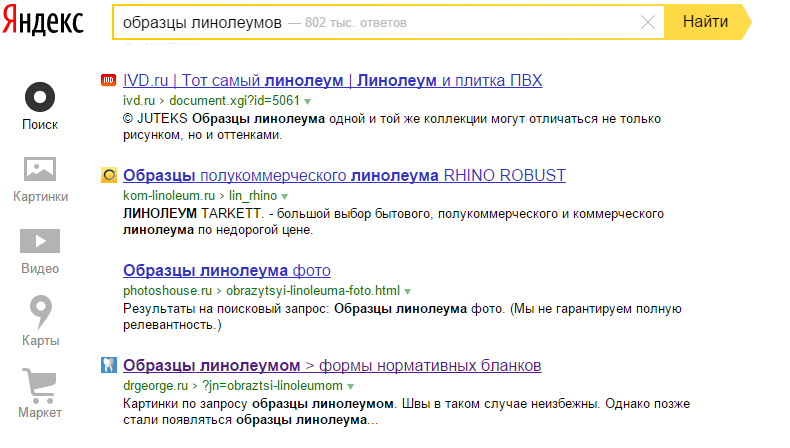Open Карты map pin icon
This screenshot has width=790, height=448.
coord(40,312)
